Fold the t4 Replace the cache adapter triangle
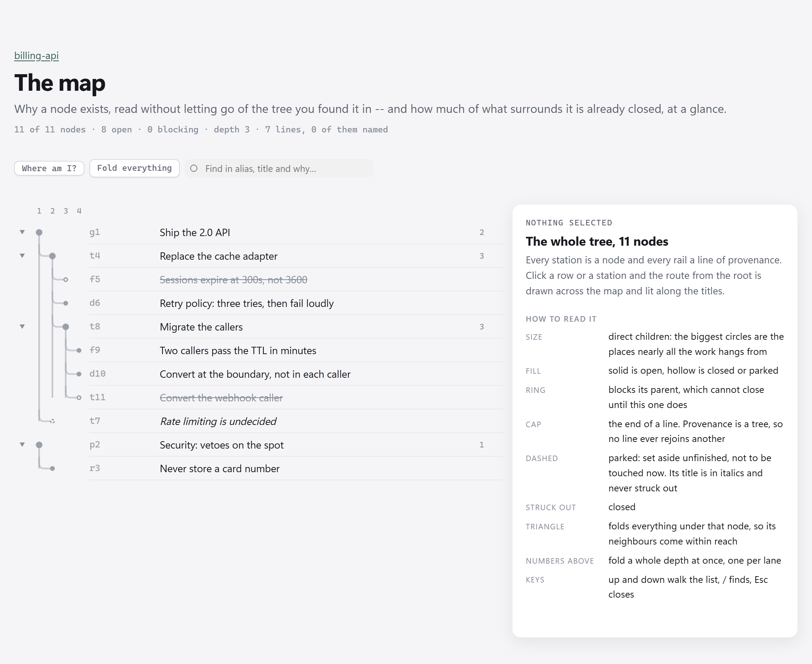 click(22, 256)
